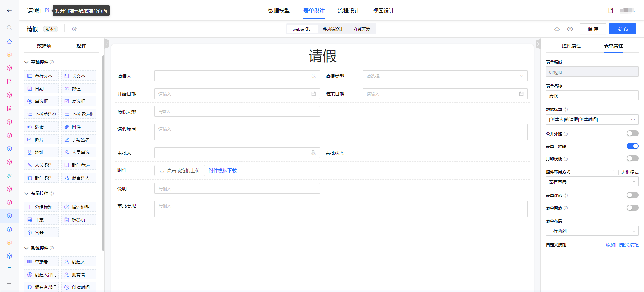Viewport: 644px width, 292px height.
Task: Click the 发布 button
Action: click(622, 29)
